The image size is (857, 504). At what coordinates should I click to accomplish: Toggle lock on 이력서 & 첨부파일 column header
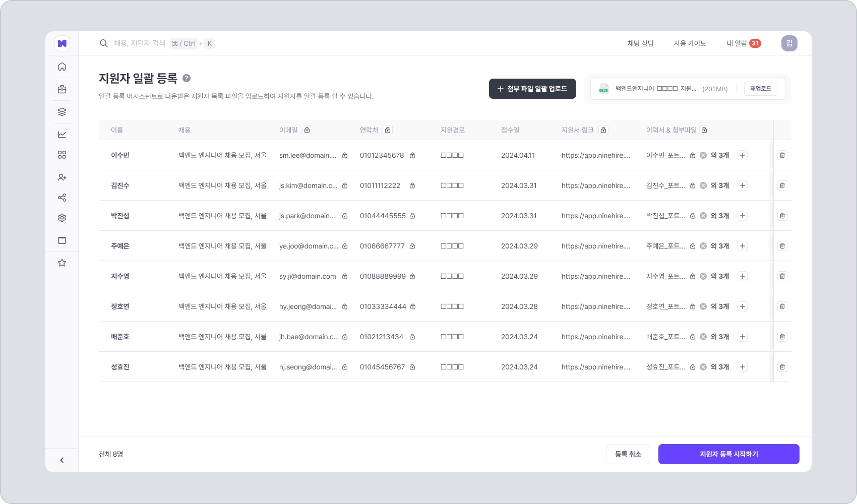[x=705, y=130]
